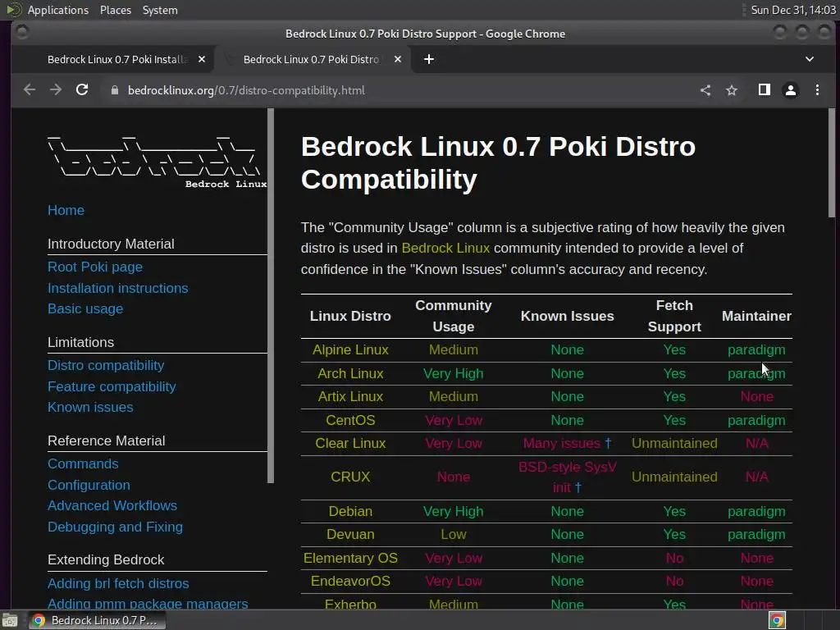Click the page's vertical scrollbar thumb
The image size is (840, 630).
click(832, 163)
